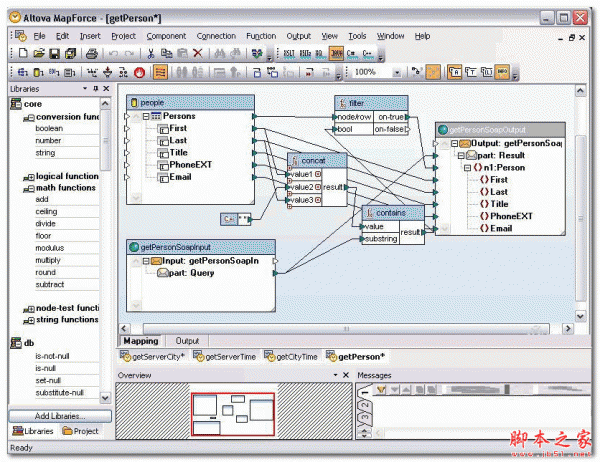Close the Libraries panel
This screenshot has width=600, height=462.
pos(106,89)
